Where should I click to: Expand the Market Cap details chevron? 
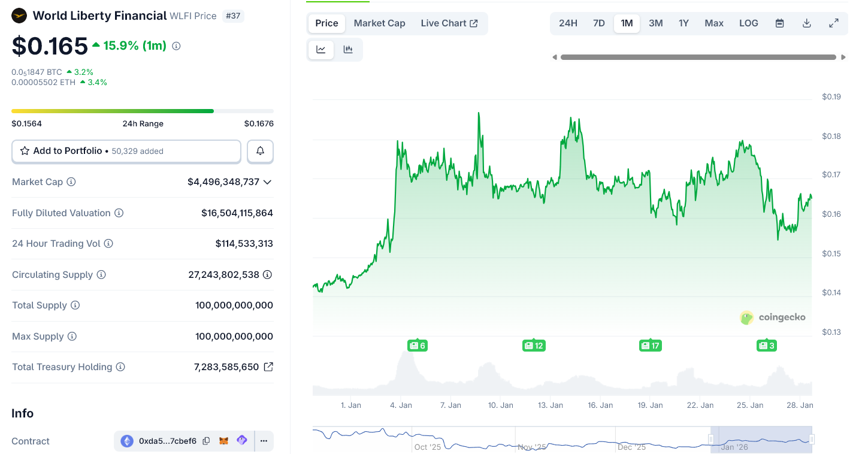[267, 182]
